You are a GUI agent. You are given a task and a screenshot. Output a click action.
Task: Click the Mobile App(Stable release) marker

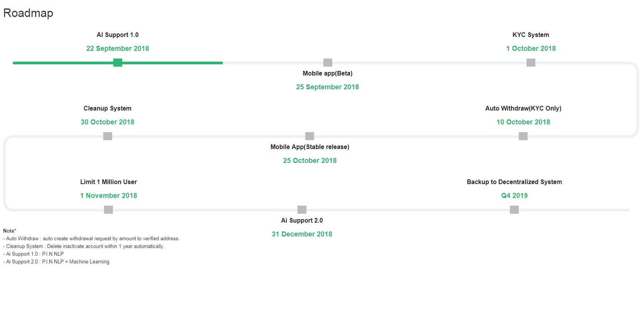click(x=309, y=136)
